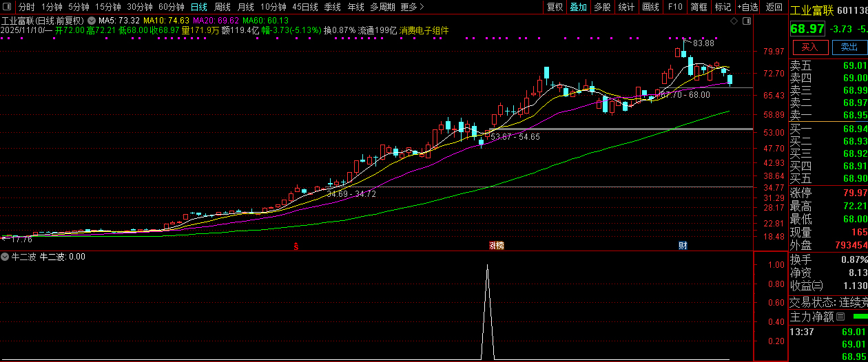Activate the 画线 drawing tool
The image size is (868, 362).
pyautogui.click(x=650, y=7)
